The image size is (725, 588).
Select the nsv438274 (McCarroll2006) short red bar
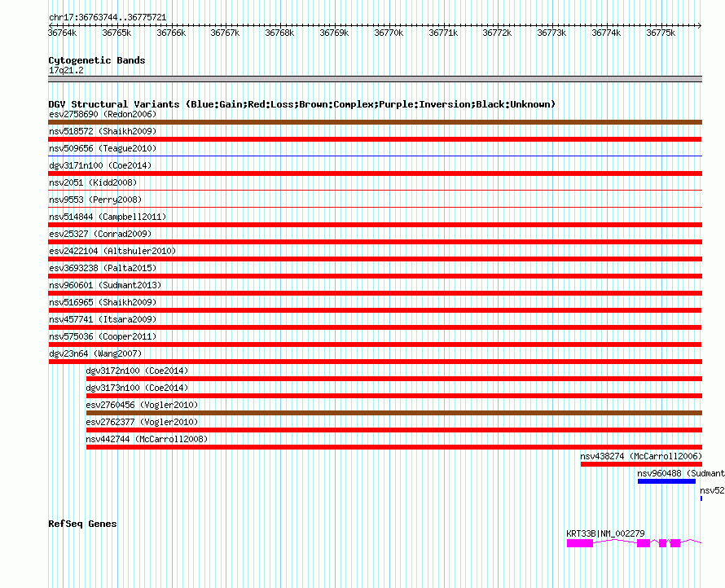641,464
